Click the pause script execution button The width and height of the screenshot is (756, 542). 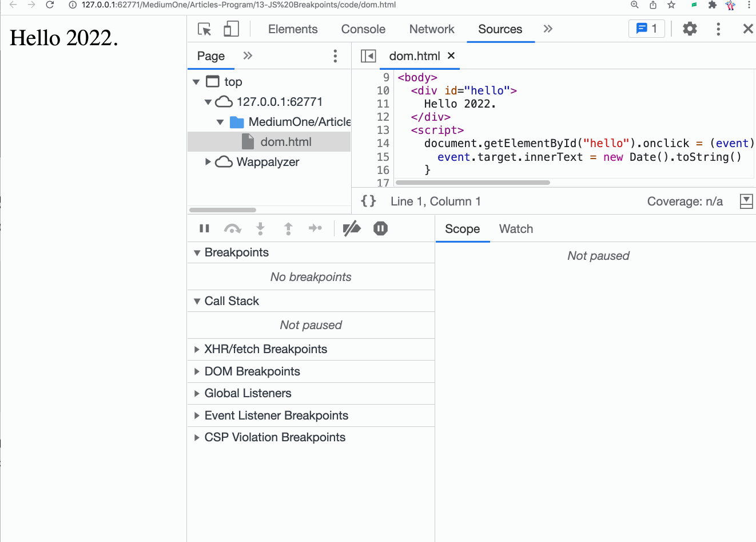pyautogui.click(x=204, y=228)
